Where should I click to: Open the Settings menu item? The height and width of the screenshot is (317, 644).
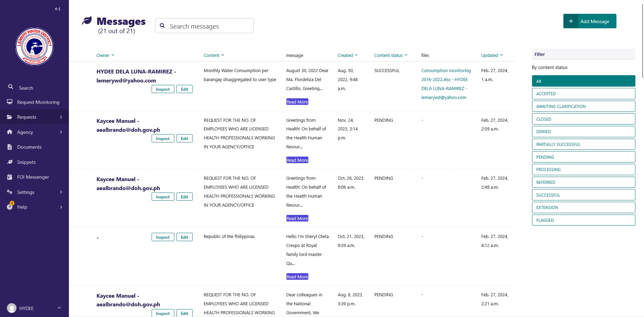[x=26, y=192]
